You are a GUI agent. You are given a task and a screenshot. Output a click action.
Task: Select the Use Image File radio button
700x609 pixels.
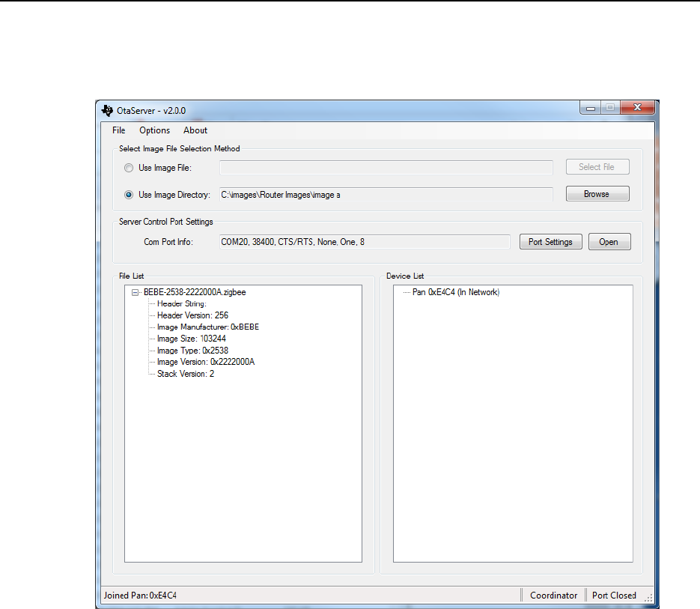pos(129,168)
